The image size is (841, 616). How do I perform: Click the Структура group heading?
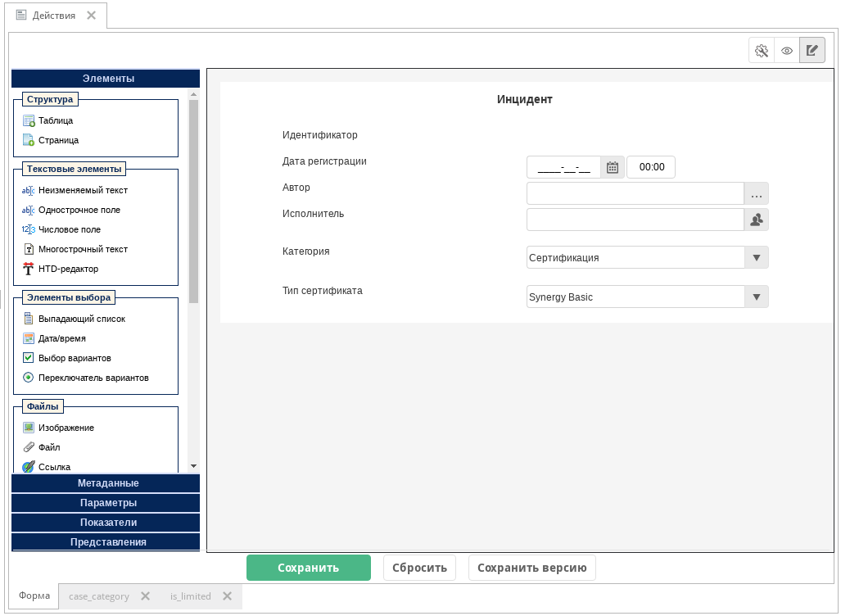pos(50,99)
